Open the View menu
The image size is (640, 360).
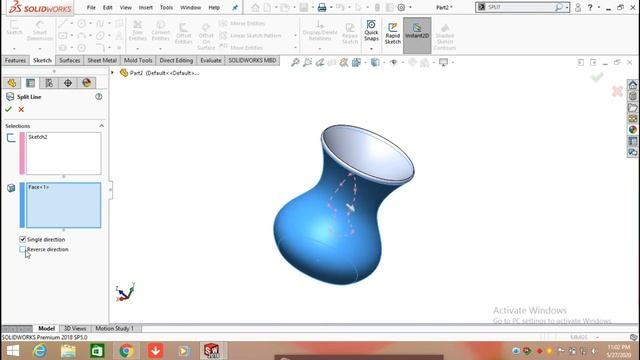126,7
